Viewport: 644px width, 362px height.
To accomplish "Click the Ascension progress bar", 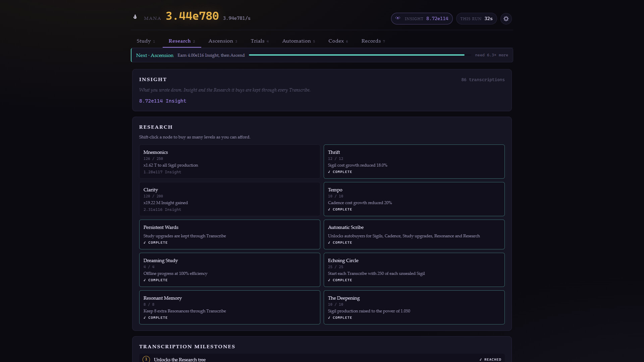I will [360, 55].
